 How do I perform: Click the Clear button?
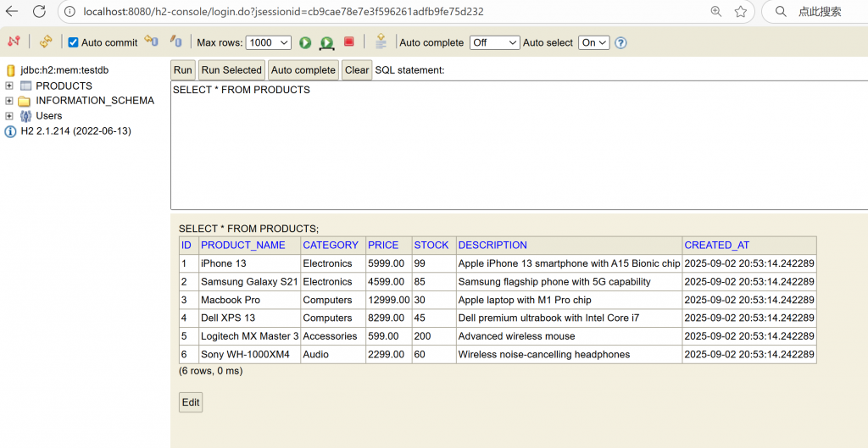coord(357,70)
